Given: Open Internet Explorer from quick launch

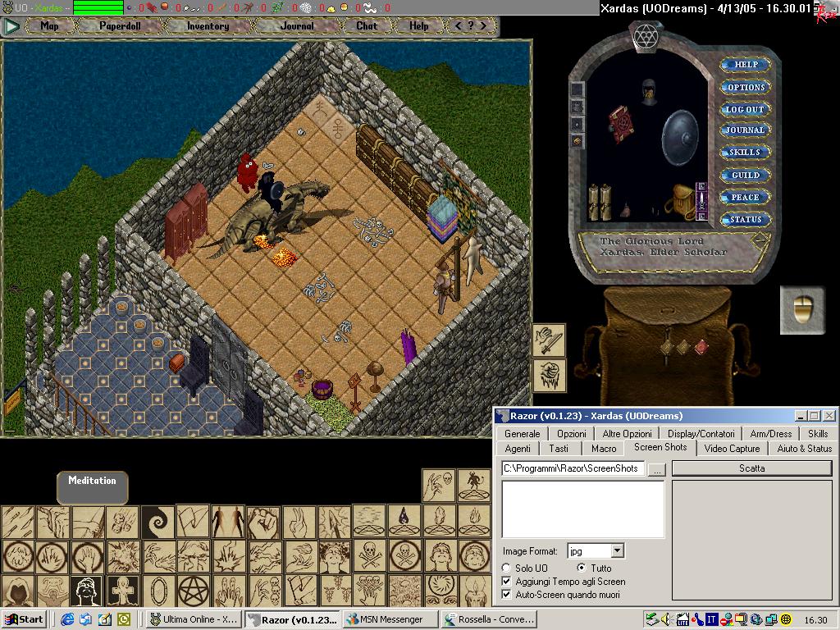Looking at the screenshot, I should pyautogui.click(x=67, y=619).
